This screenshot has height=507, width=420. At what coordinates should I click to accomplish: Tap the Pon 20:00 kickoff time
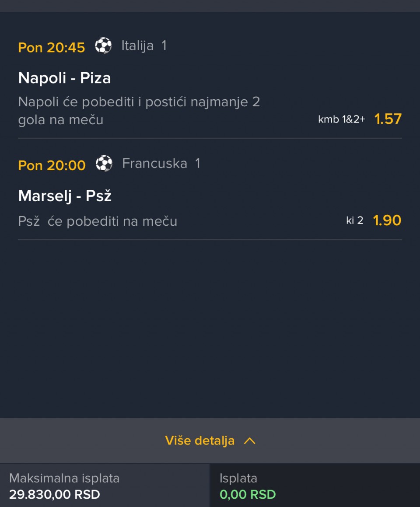pyautogui.click(x=52, y=165)
